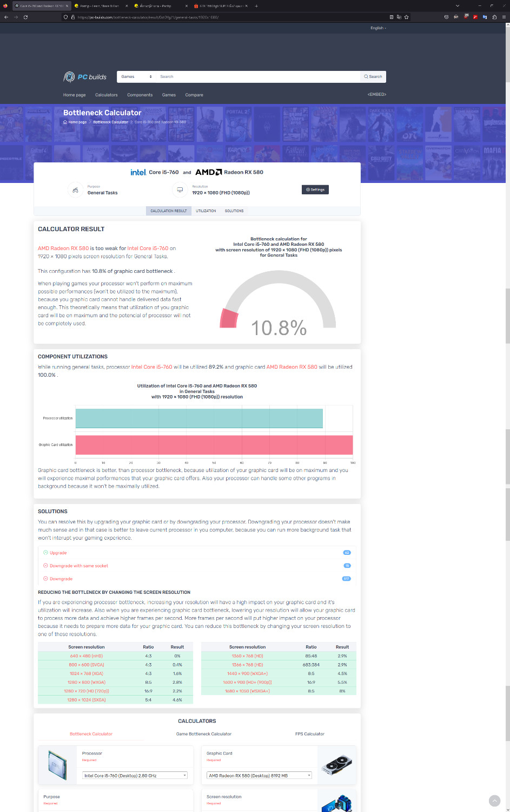Switch to CALCULATION RESULT tab
This screenshot has width=510, height=812.
tap(169, 211)
